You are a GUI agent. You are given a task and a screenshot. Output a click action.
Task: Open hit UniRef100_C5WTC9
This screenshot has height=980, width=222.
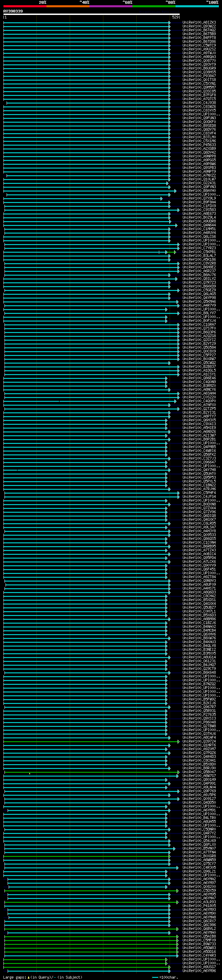(199, 45)
